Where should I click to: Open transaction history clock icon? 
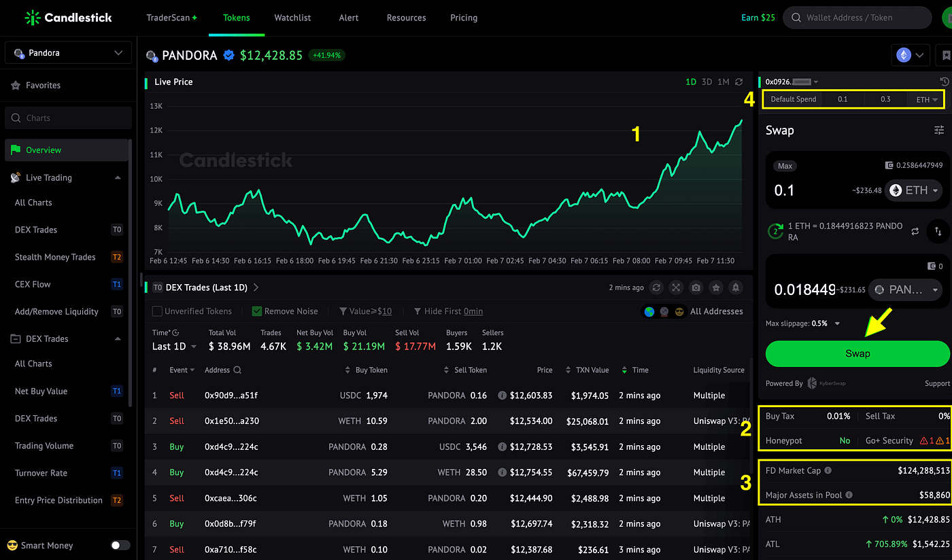(945, 82)
